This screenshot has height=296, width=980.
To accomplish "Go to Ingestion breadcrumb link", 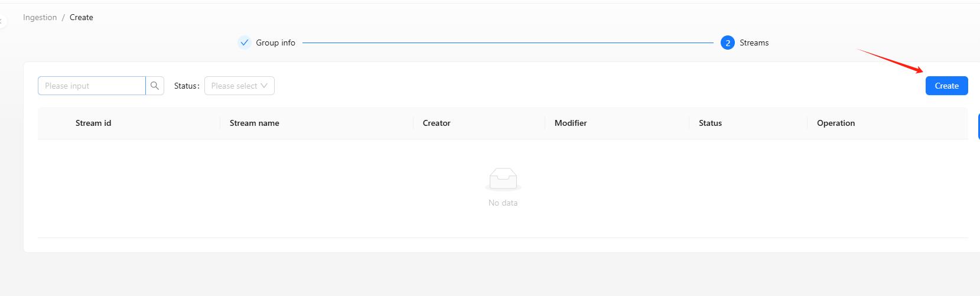I will [x=40, y=17].
